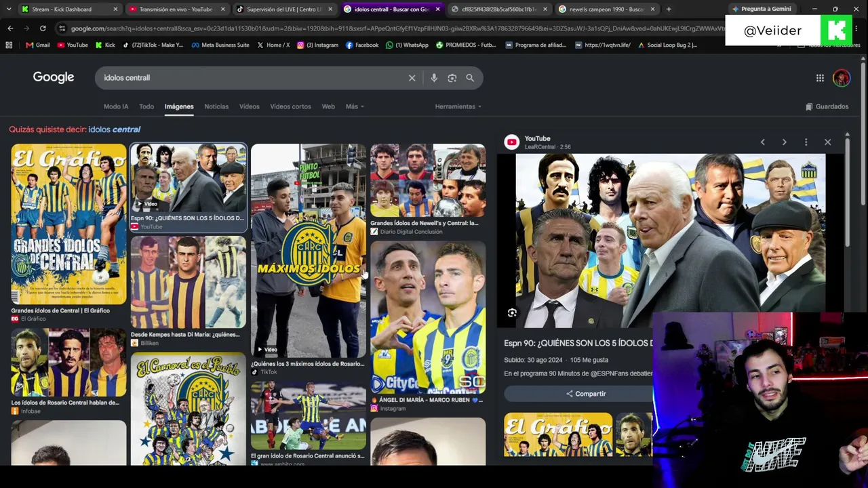Open 'Desde Kempes hasta Di María' Billiken thumbnail
868x488 pixels.
click(189, 282)
